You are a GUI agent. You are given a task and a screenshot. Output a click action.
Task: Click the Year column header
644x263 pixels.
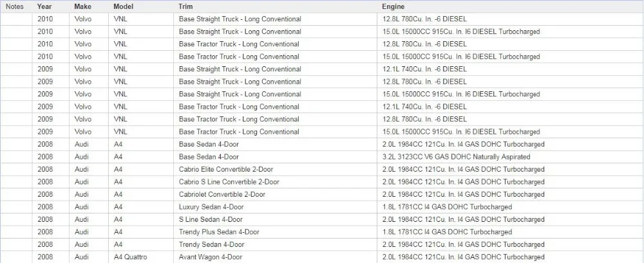[x=44, y=6]
